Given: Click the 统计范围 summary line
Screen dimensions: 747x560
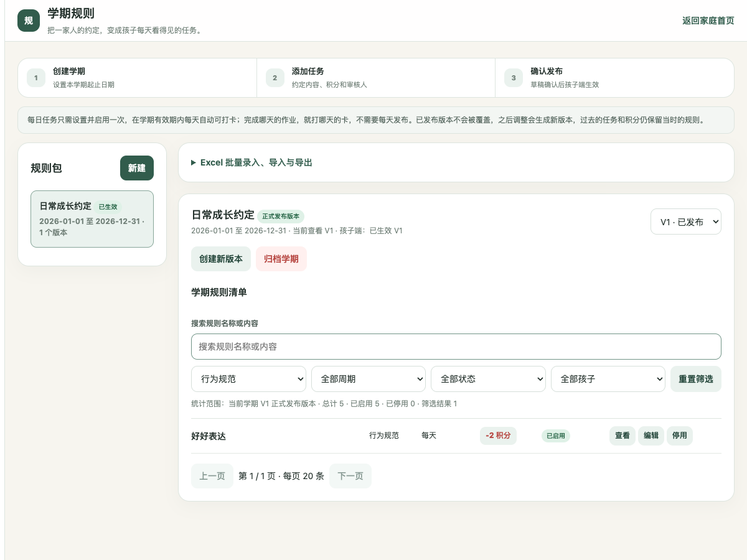Looking at the screenshot, I should click(324, 404).
